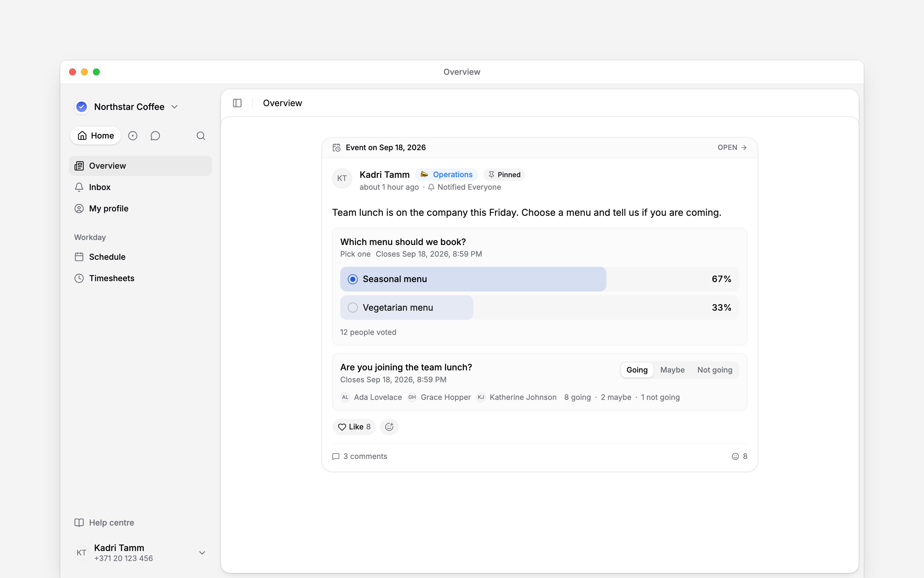
Task: Click Ada Lovelace's AL avatar
Action: tap(345, 397)
